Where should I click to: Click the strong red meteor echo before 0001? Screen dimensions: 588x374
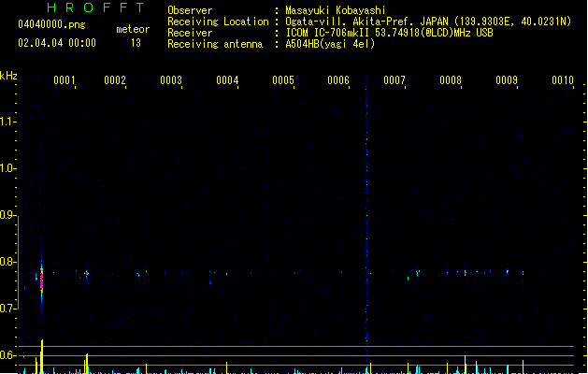(x=42, y=280)
